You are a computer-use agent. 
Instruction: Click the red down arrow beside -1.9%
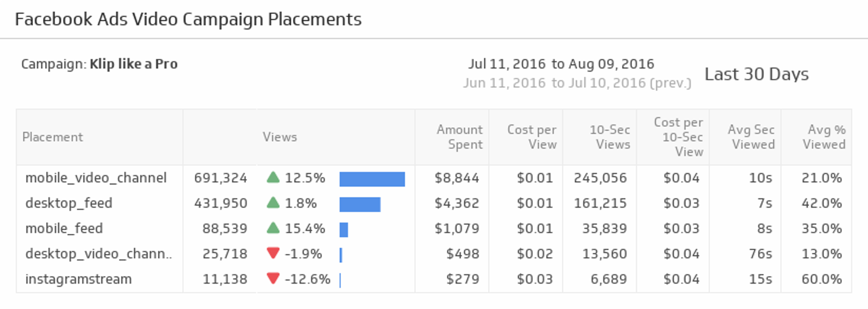(273, 253)
